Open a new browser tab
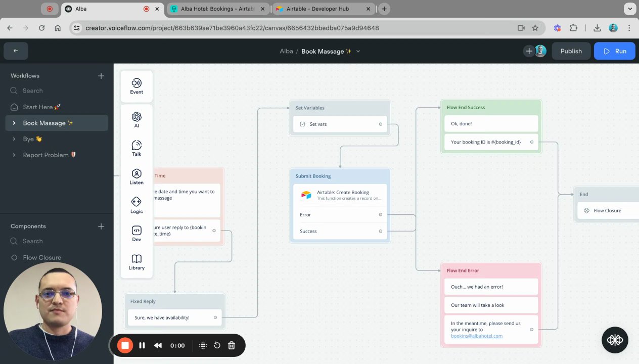The height and width of the screenshot is (364, 639). coord(384,9)
